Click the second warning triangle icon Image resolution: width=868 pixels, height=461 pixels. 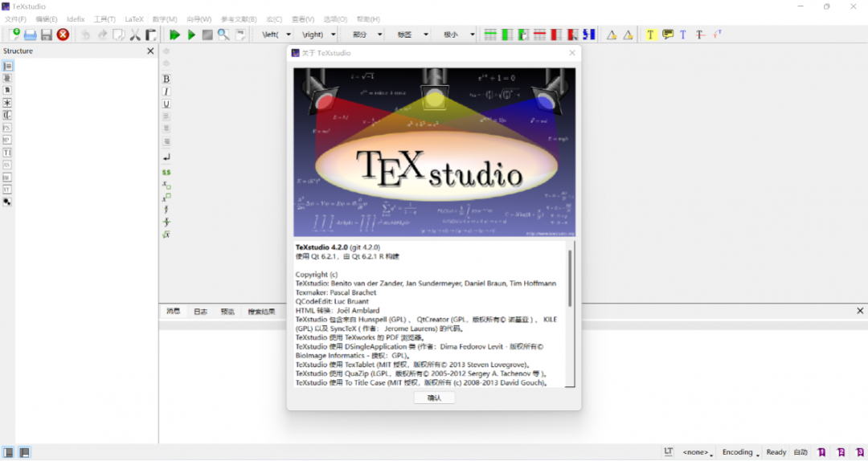(628, 35)
